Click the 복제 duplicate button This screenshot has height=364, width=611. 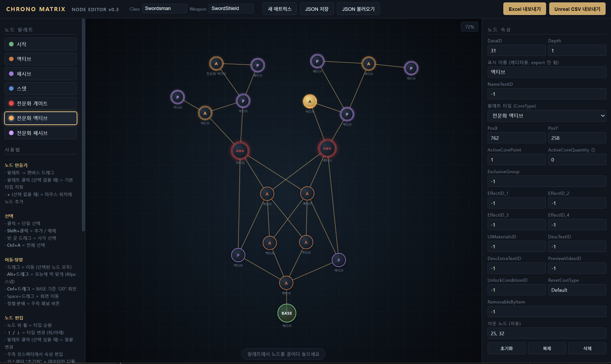pos(547,348)
